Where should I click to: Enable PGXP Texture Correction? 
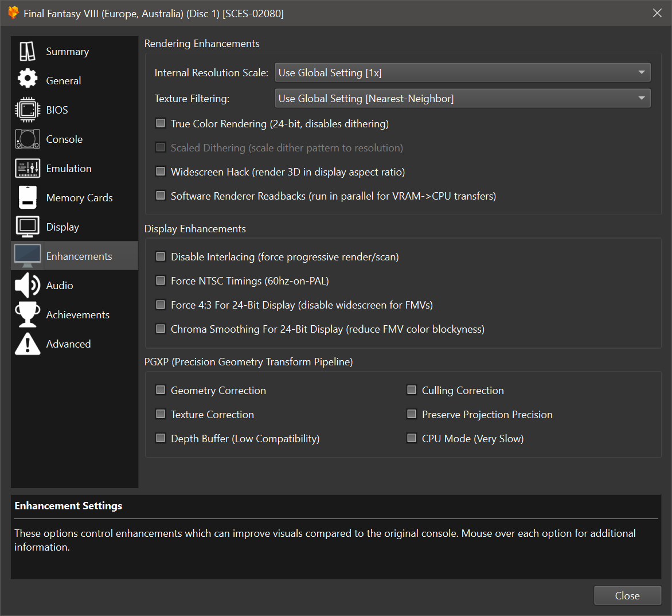[161, 414]
